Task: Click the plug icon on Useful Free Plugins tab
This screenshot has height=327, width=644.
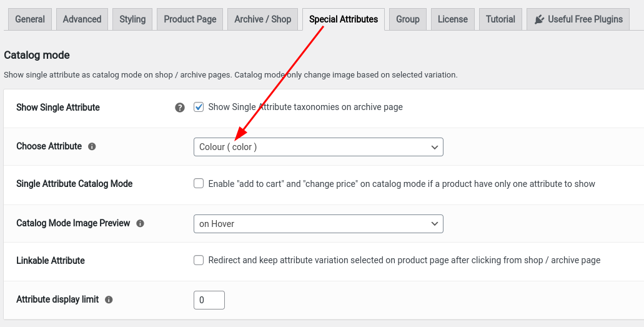Action: 539,19
